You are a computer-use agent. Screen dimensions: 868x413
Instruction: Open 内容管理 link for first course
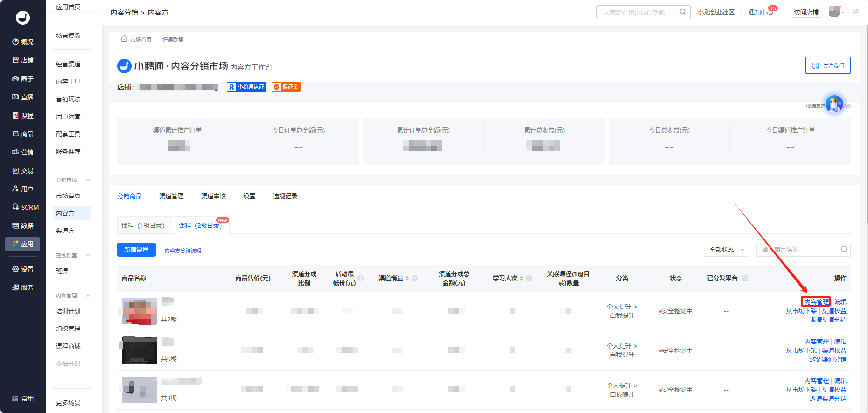pos(816,302)
